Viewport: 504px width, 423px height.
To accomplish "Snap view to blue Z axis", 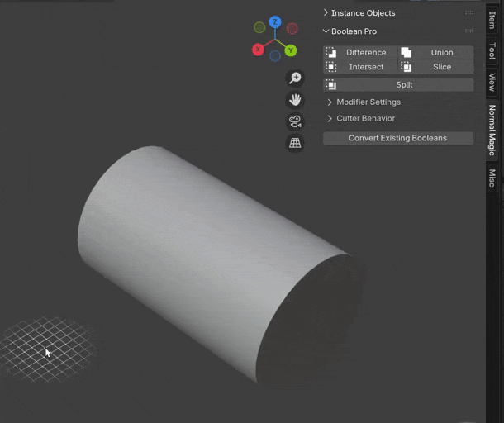I will click(275, 22).
